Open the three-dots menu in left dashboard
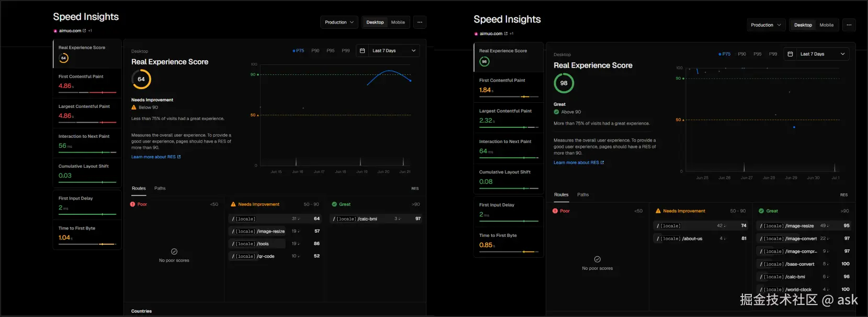This screenshot has height=317, width=868. (420, 22)
